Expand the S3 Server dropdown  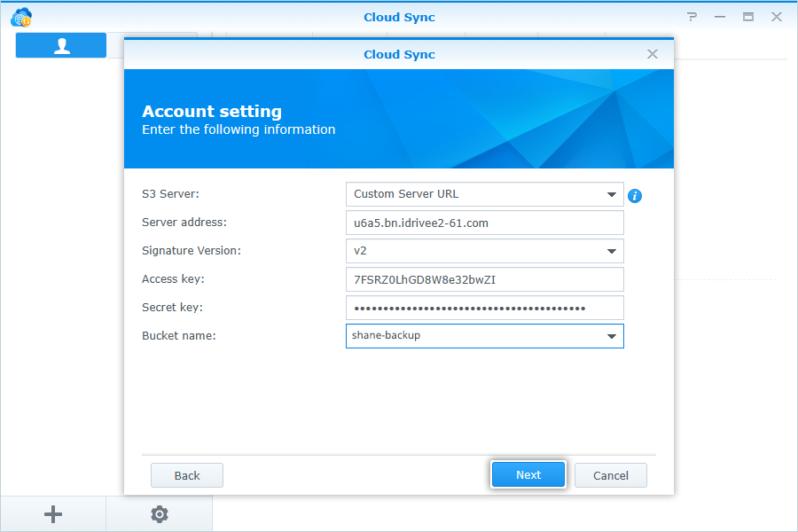pos(611,194)
